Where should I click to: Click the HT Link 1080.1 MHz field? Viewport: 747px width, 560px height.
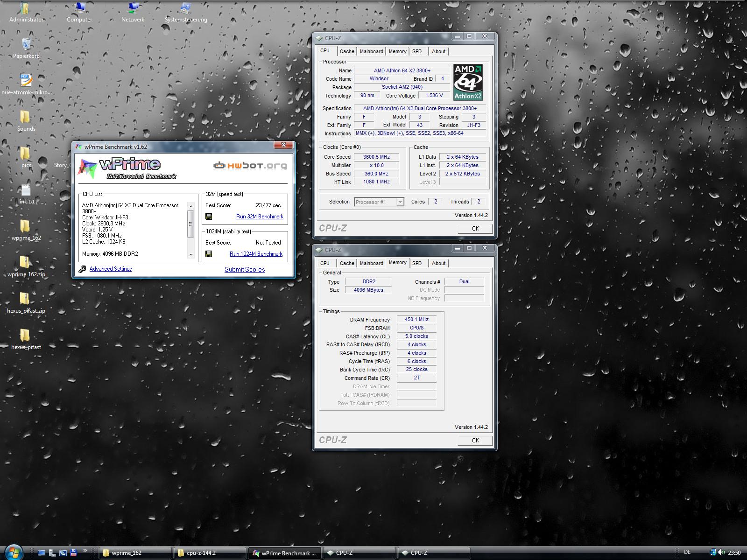coord(377,182)
